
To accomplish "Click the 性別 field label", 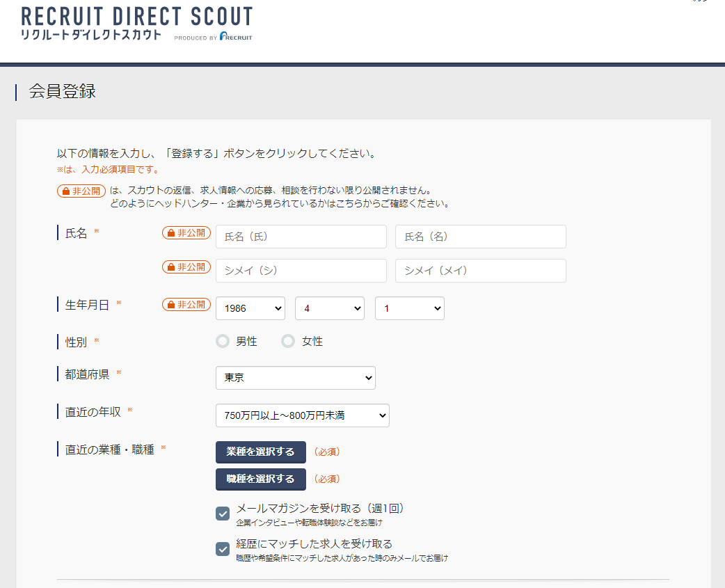I will coord(77,342).
